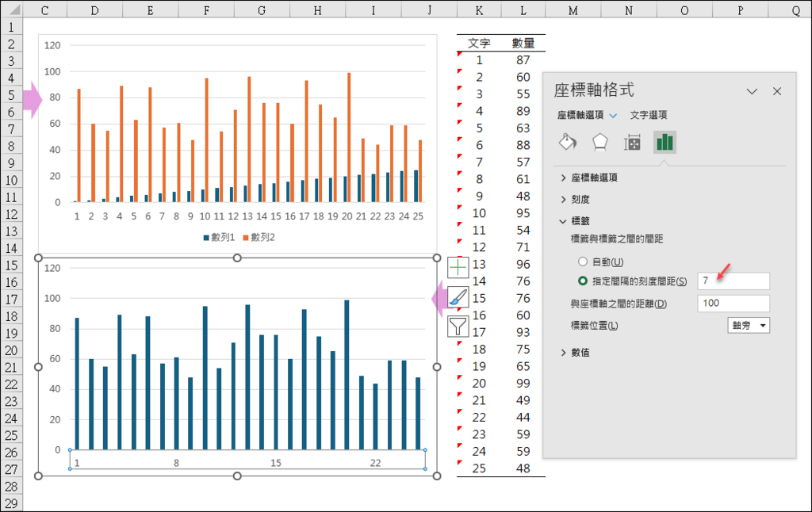Click the lower chart's axis label 22
The width and height of the screenshot is (812, 512).
tap(375, 463)
